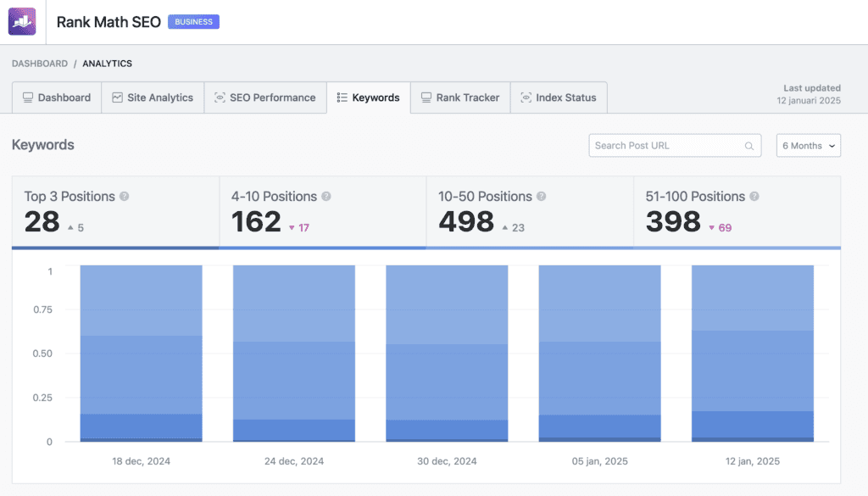Click help icon beside Top 3 Positions
Screen dimensions: 868x496
(125, 197)
